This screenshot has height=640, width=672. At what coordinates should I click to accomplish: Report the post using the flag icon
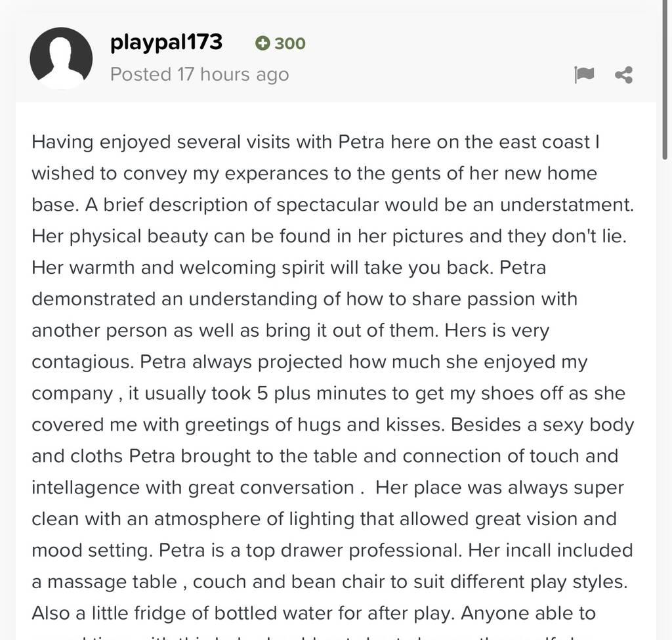coord(584,75)
